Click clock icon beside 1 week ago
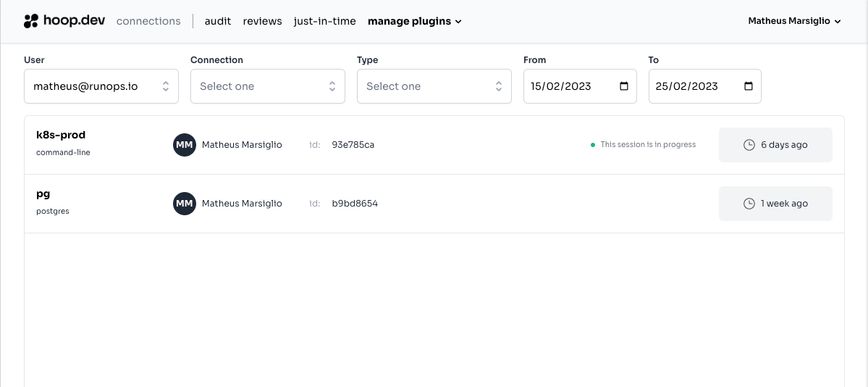This screenshot has height=387, width=868. pyautogui.click(x=749, y=204)
